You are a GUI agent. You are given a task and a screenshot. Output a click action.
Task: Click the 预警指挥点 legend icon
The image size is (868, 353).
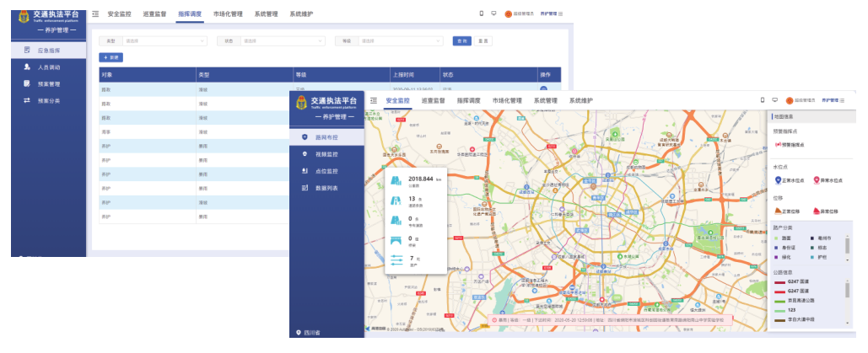778,145
